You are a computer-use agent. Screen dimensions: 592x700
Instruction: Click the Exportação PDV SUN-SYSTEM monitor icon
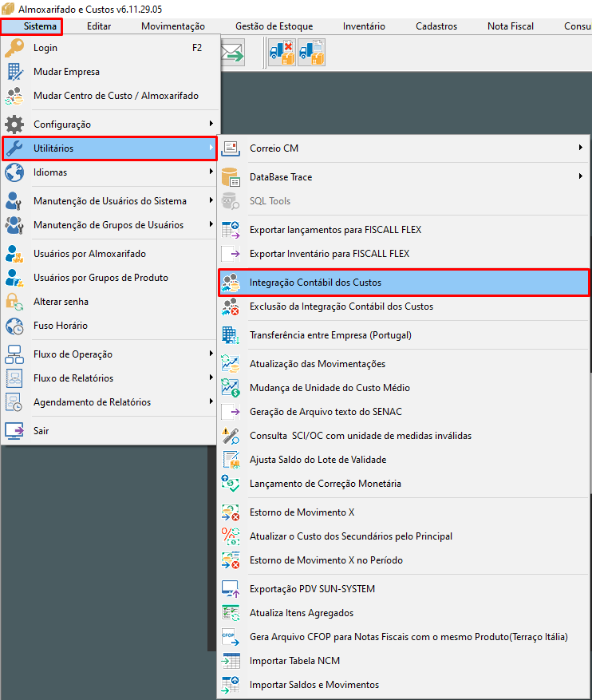pos(231,589)
